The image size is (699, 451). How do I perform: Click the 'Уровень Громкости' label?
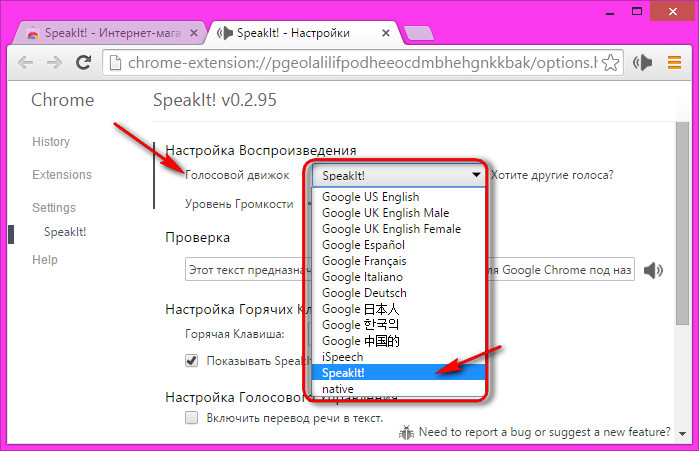coord(239,204)
